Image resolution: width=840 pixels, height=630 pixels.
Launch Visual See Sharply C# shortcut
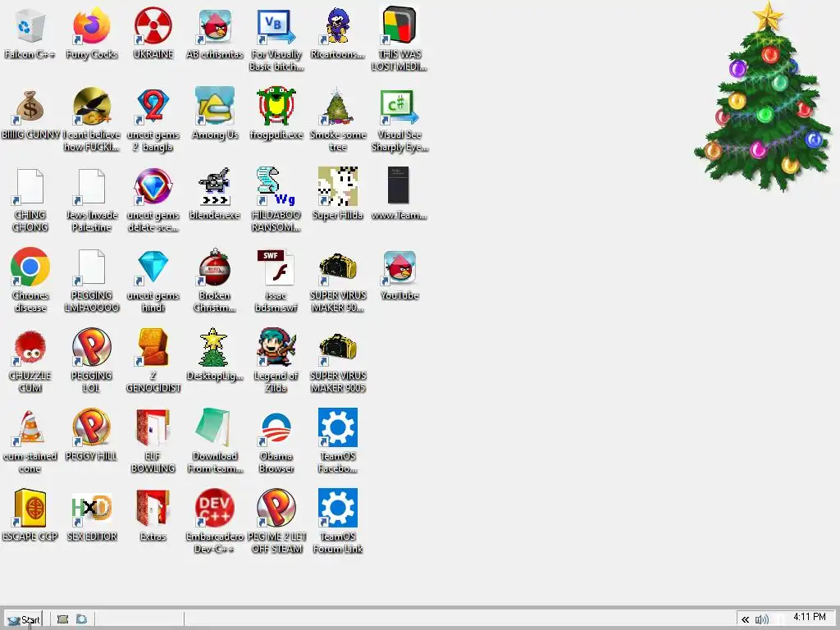[x=399, y=107]
